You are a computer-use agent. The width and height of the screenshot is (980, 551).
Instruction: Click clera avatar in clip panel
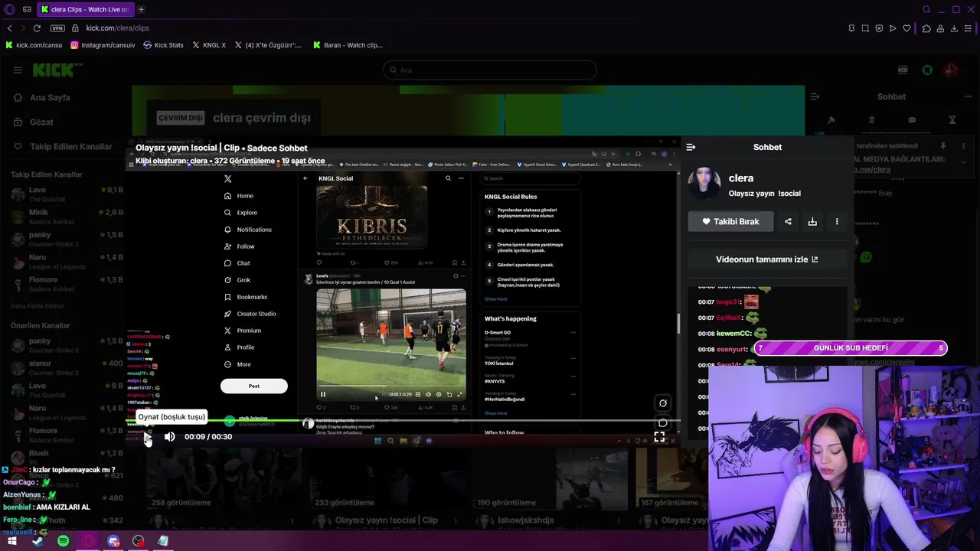tap(704, 184)
